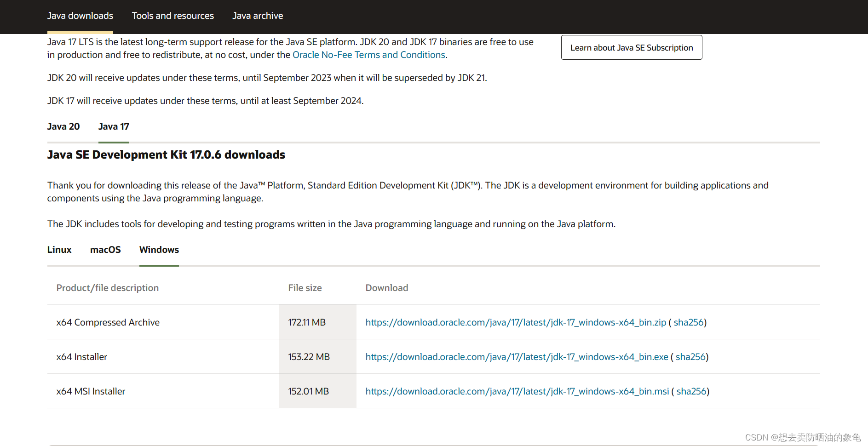Open the Java archive nav tab
Viewport: 868px width, 446px height.
(258, 16)
